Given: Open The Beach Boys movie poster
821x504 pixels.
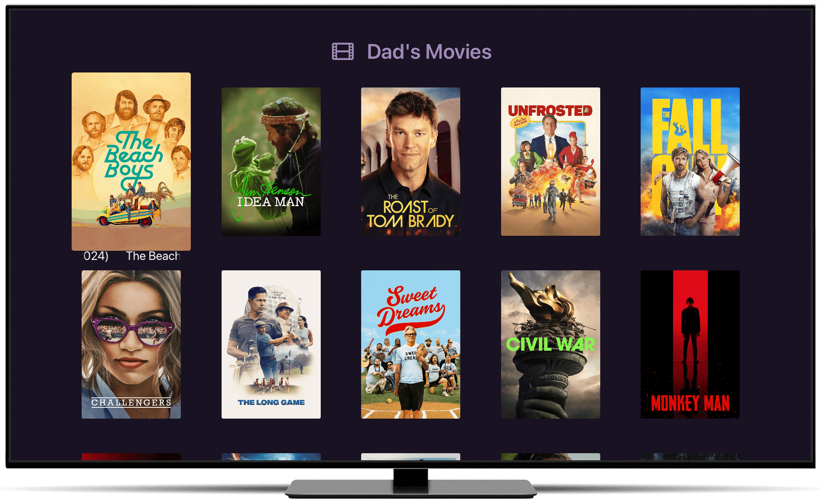Looking at the screenshot, I should point(131,162).
